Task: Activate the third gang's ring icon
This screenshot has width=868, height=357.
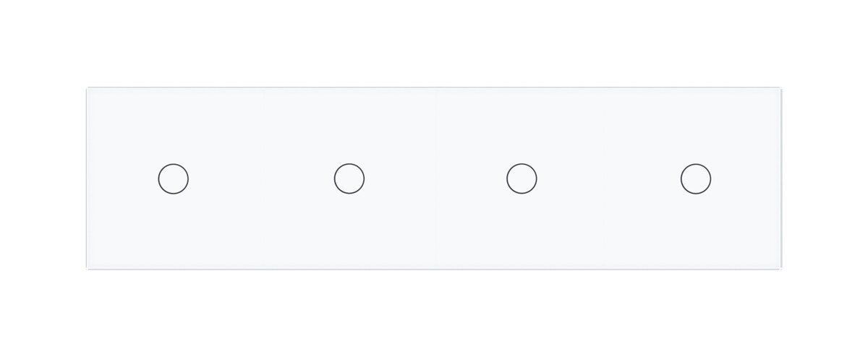Action: (522, 178)
